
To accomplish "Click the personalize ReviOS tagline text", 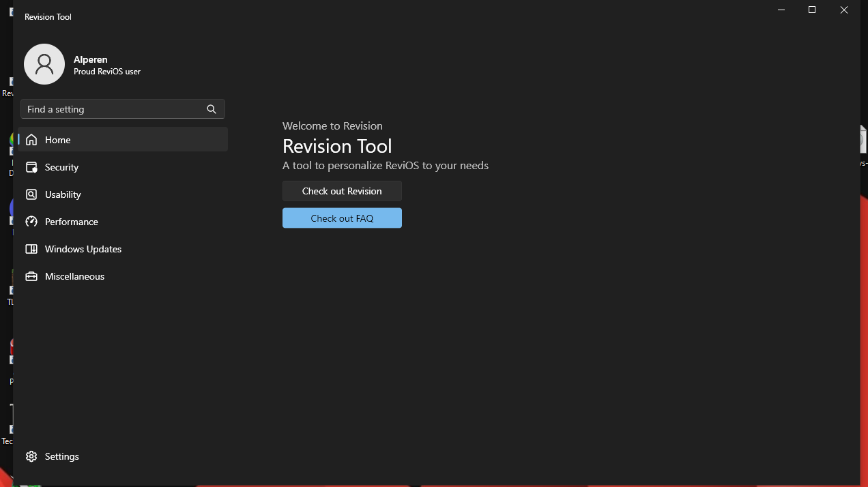I will coord(386,166).
